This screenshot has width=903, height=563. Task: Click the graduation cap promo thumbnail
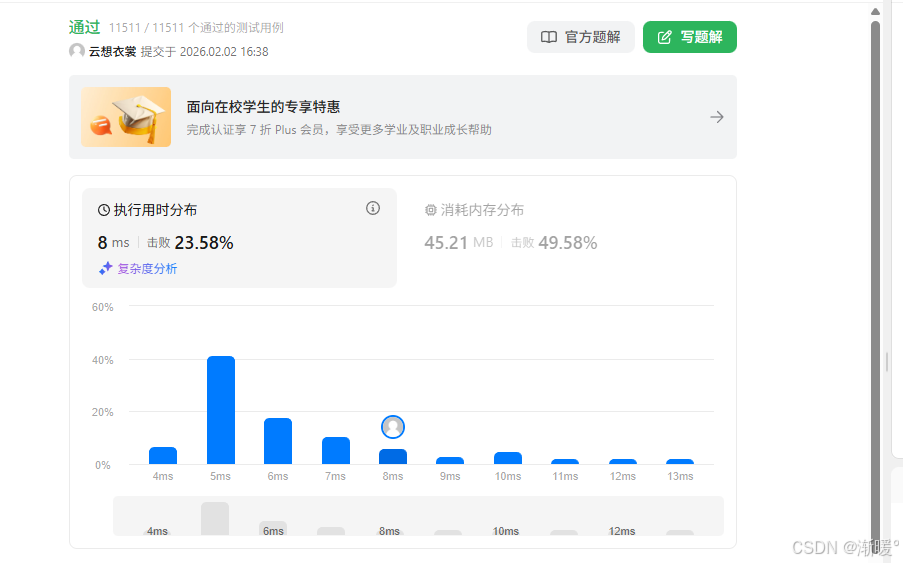pyautogui.click(x=126, y=117)
